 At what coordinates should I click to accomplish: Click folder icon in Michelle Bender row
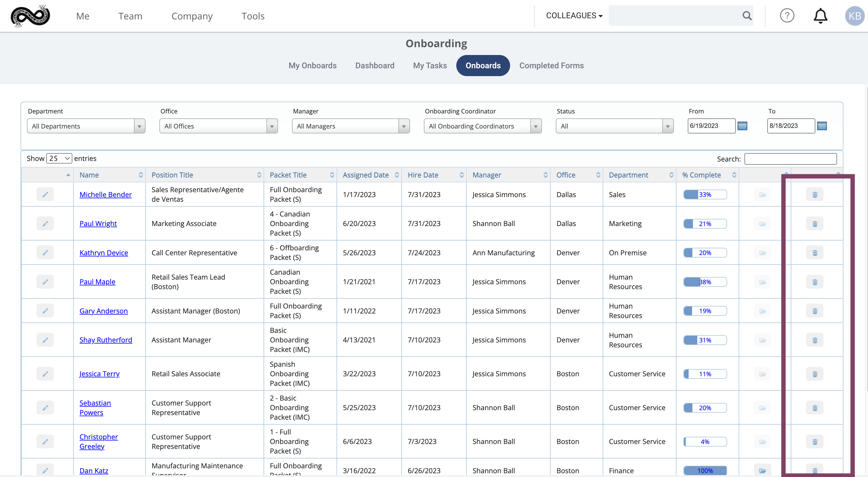[x=762, y=195]
